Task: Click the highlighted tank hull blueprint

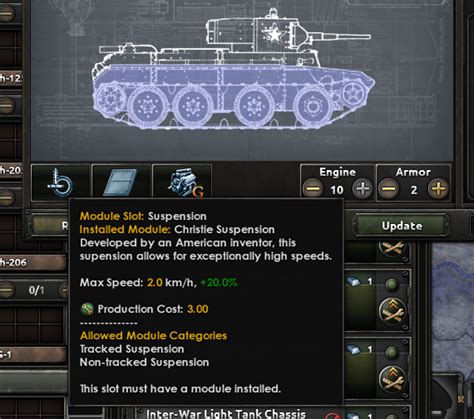Action: [233, 97]
